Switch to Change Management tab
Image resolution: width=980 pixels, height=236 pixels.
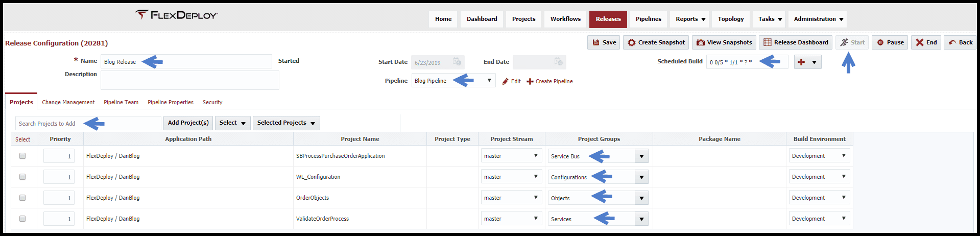68,102
